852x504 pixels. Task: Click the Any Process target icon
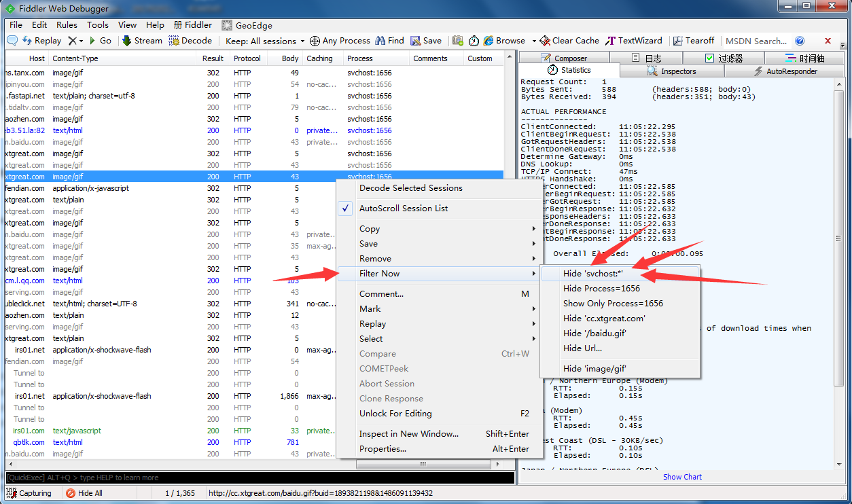tap(315, 41)
